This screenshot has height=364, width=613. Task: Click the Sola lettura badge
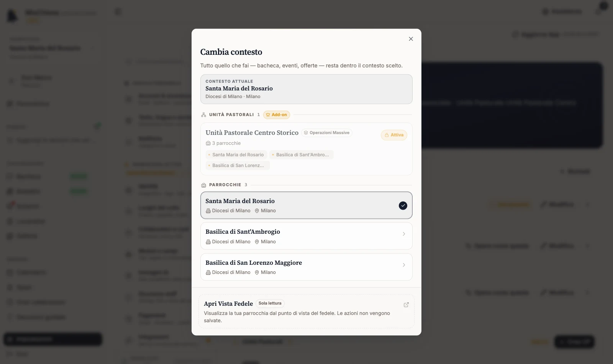270,303
